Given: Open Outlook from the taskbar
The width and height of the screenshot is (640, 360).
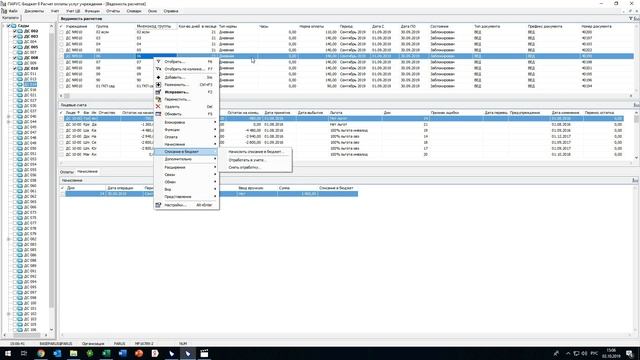Looking at the screenshot, I should (x=57, y=353).
